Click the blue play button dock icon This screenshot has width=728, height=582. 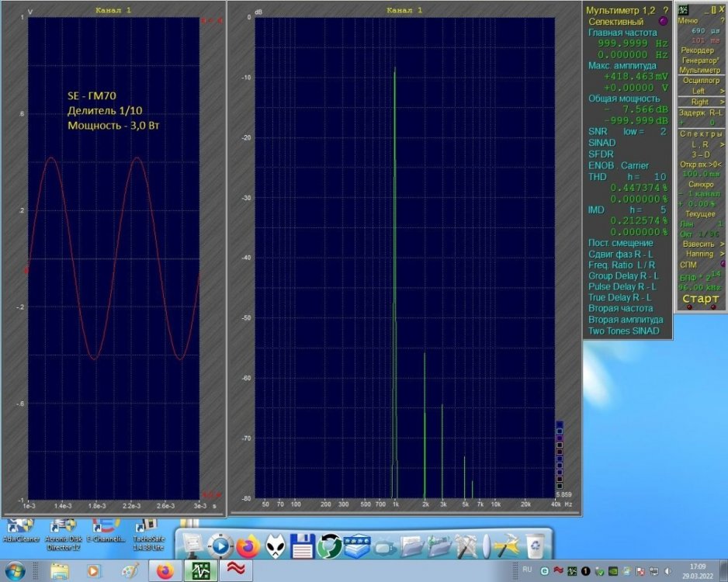coord(219,546)
